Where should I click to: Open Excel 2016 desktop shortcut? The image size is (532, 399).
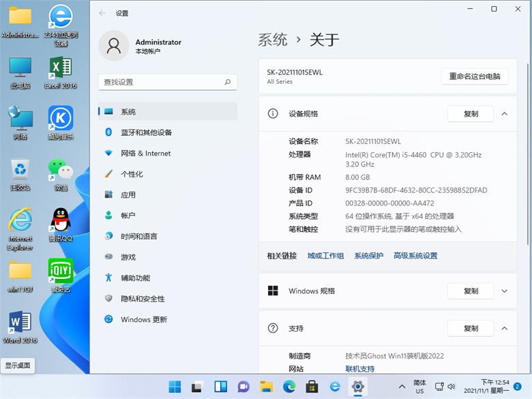pyautogui.click(x=61, y=70)
